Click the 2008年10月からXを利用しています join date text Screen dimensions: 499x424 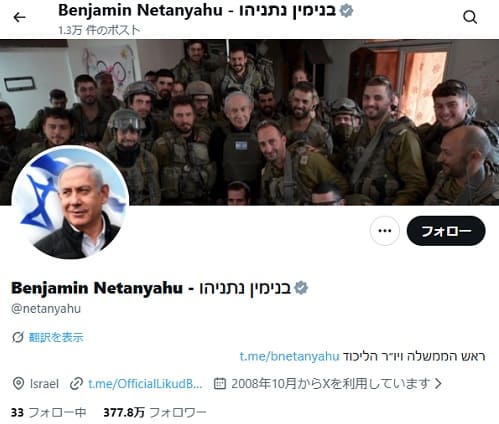(x=330, y=384)
